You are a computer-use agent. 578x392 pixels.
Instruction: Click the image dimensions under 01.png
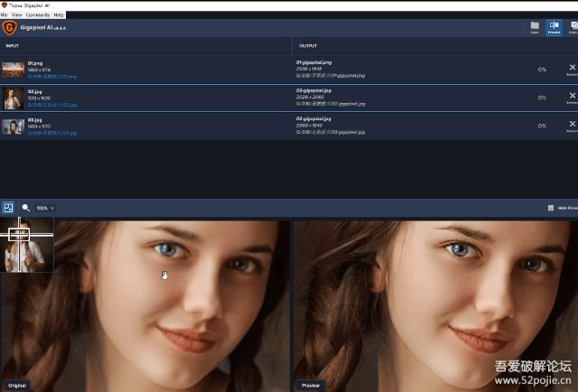click(39, 70)
